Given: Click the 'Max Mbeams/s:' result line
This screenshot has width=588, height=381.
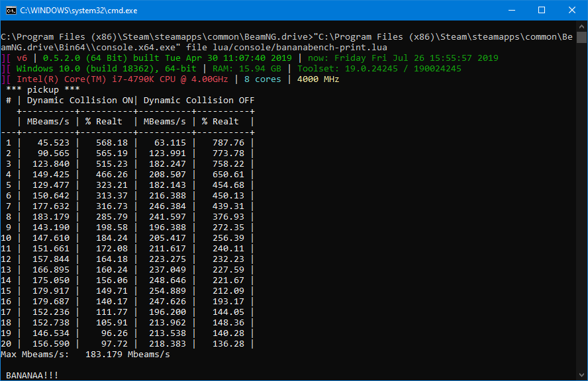Looking at the screenshot, I should [85, 355].
